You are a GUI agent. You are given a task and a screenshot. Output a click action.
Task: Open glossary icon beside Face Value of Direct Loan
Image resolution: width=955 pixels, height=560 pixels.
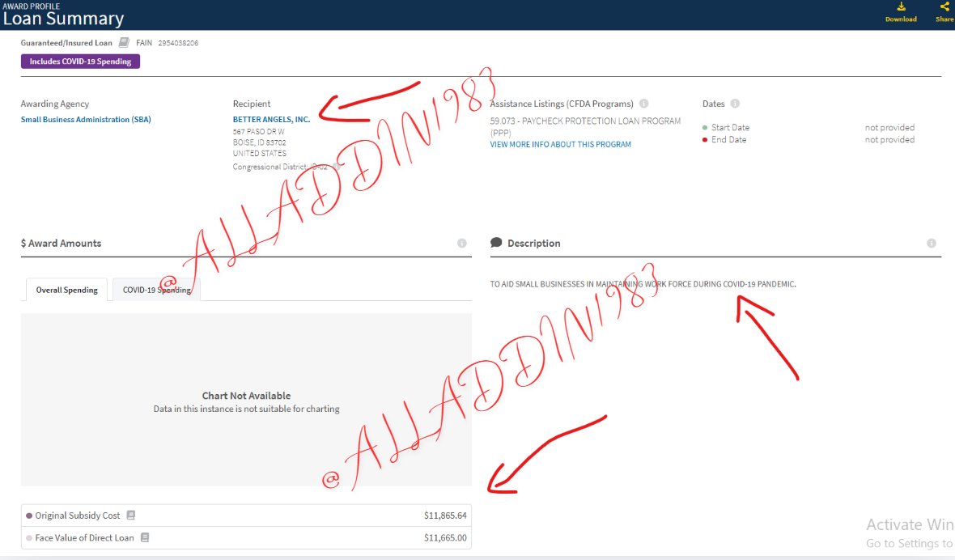tap(144, 537)
